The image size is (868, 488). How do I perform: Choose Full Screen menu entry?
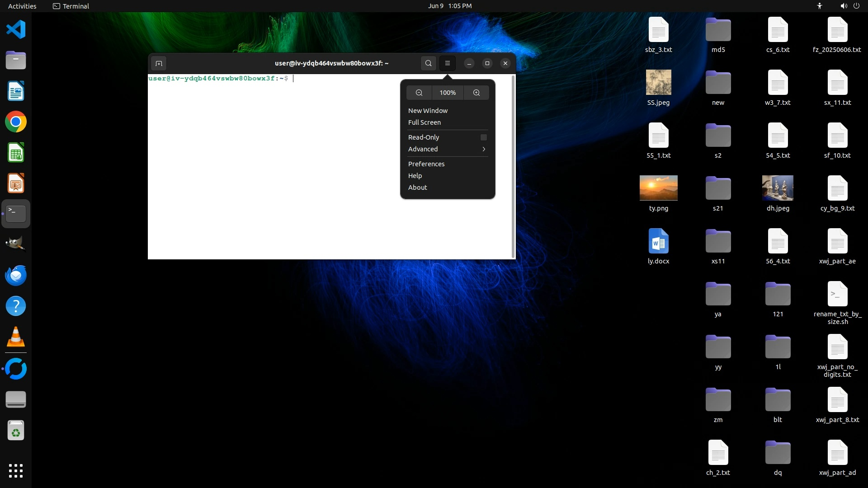[x=424, y=122]
